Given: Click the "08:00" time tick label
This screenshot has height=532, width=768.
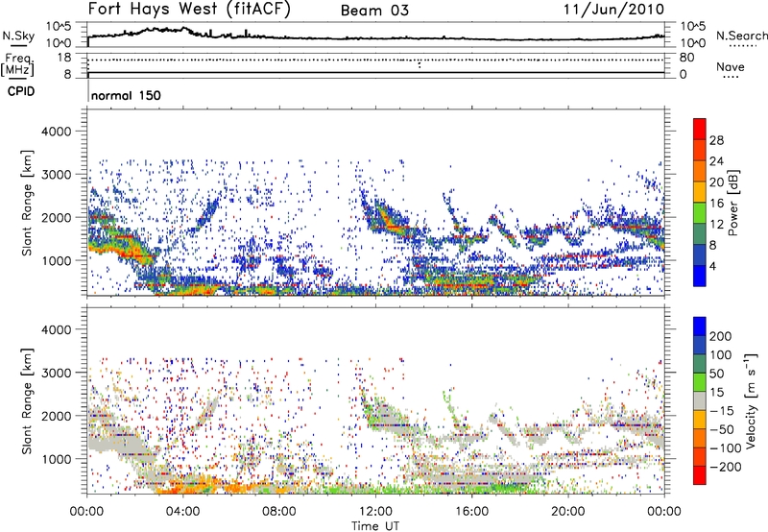Looking at the screenshot, I should [x=279, y=512].
